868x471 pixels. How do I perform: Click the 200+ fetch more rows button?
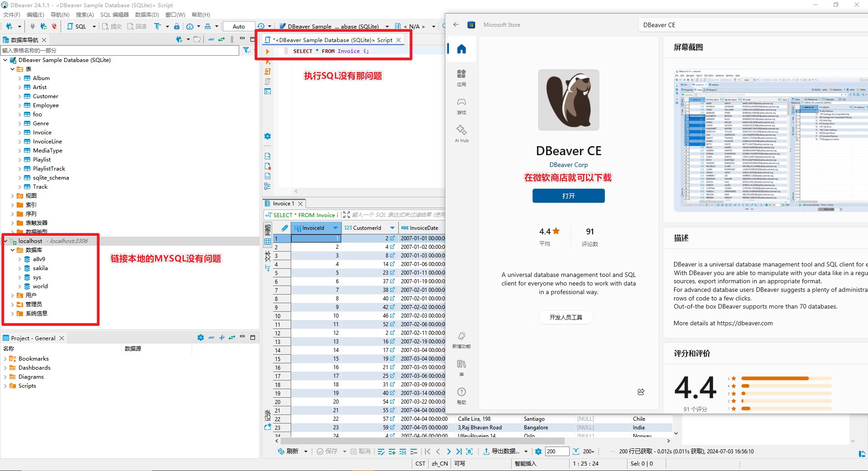pos(584,452)
